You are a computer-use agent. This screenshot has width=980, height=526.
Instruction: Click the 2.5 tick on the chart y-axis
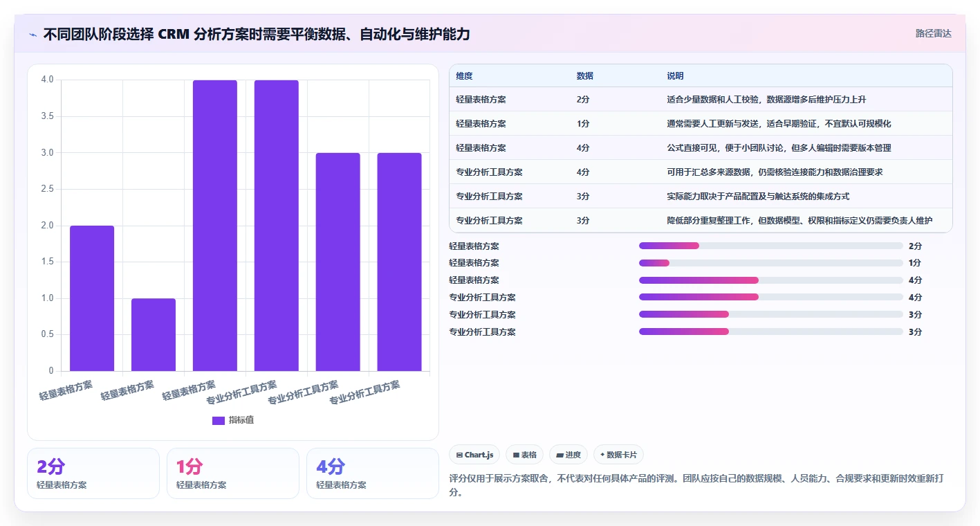(47, 189)
